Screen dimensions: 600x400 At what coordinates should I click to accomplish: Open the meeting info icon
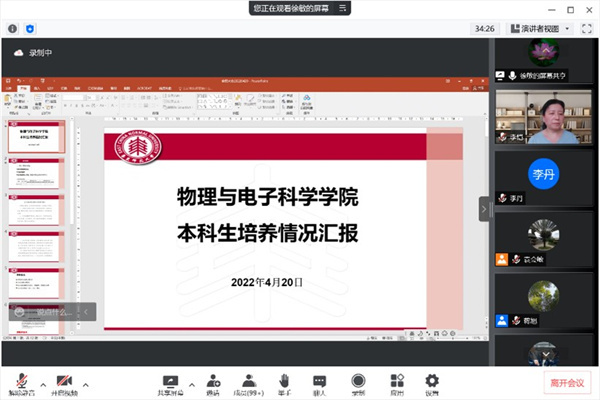12,29
